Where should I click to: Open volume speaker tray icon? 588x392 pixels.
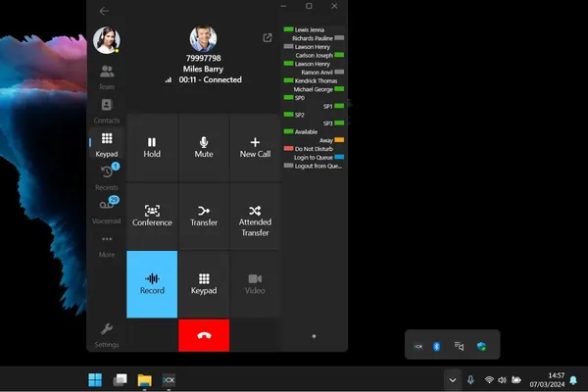[x=502, y=380]
